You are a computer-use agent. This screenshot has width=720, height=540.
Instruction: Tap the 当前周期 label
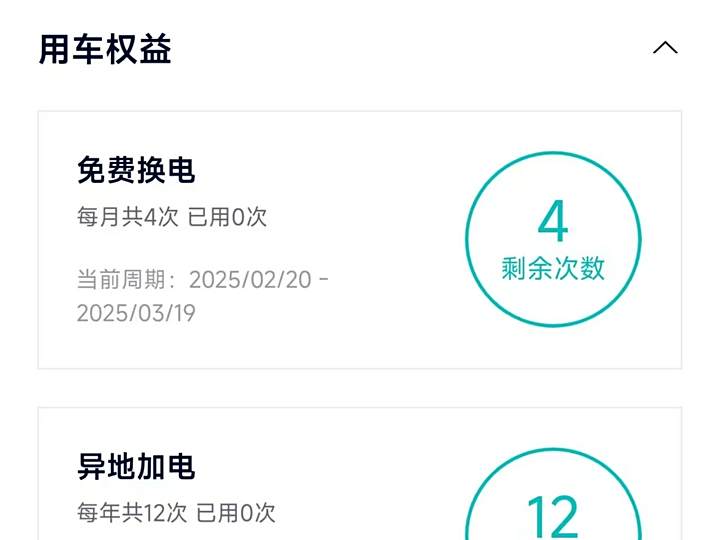click(x=126, y=279)
